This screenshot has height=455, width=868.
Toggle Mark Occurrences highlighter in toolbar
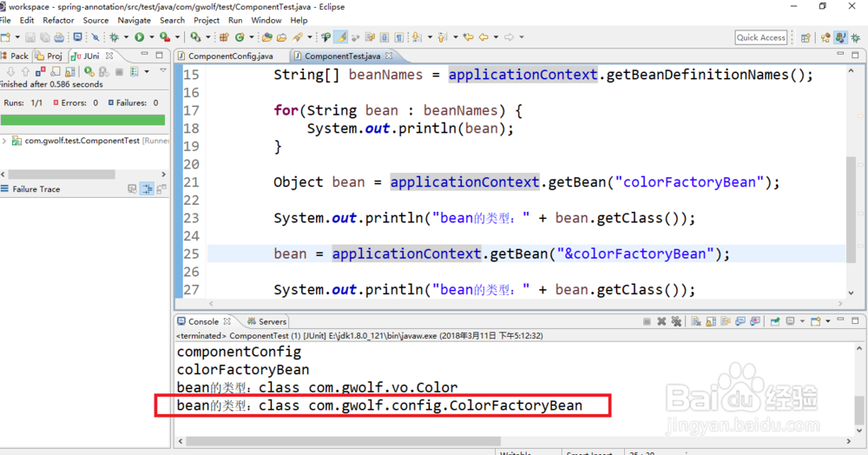pos(341,37)
